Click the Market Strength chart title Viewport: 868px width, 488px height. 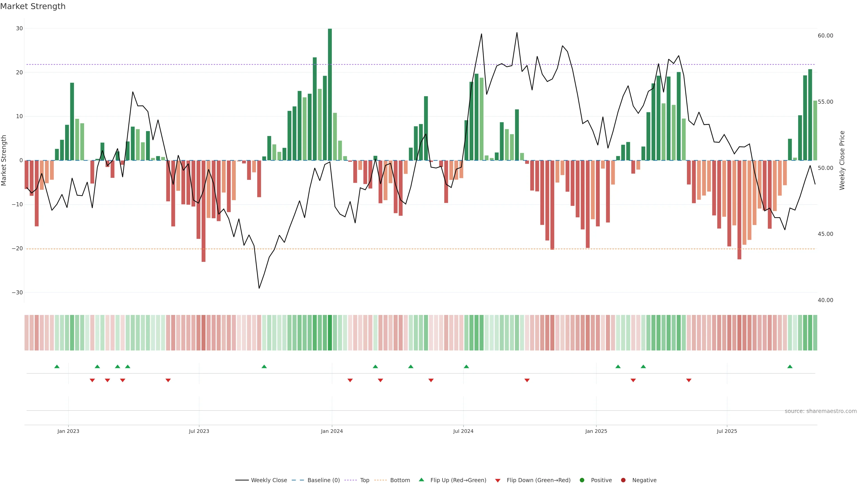(x=33, y=6)
